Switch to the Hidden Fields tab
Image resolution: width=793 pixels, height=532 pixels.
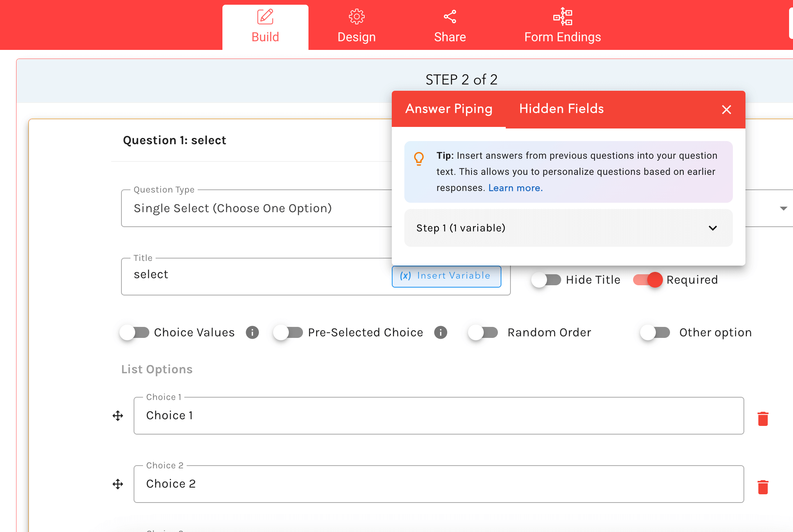(x=561, y=109)
